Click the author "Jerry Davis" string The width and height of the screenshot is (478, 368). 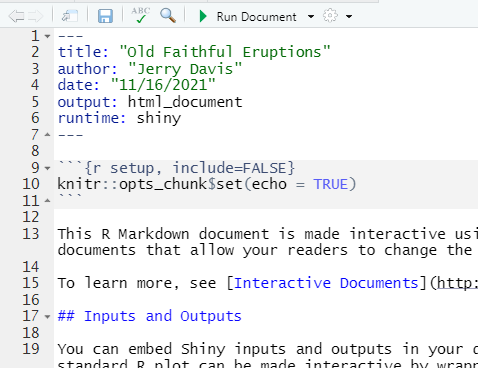pos(185,69)
